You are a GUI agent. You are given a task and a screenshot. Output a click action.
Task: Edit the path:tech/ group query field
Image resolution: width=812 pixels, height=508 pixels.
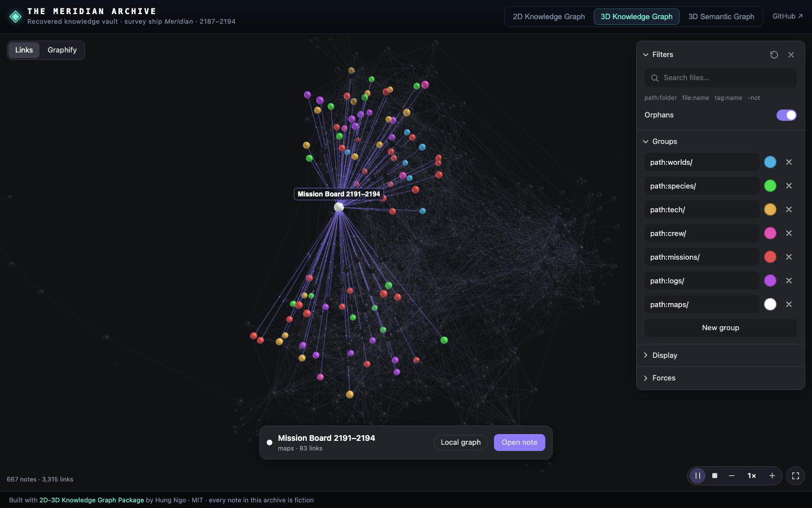click(702, 209)
